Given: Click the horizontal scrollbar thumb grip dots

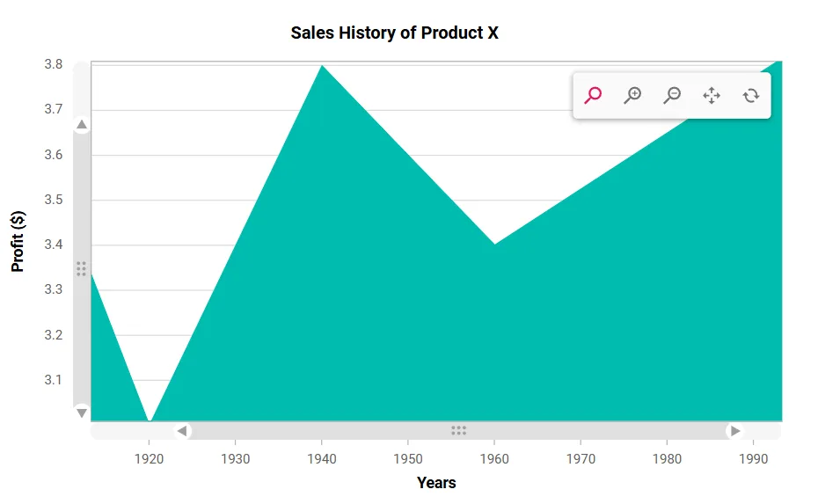Looking at the screenshot, I should pyautogui.click(x=458, y=430).
